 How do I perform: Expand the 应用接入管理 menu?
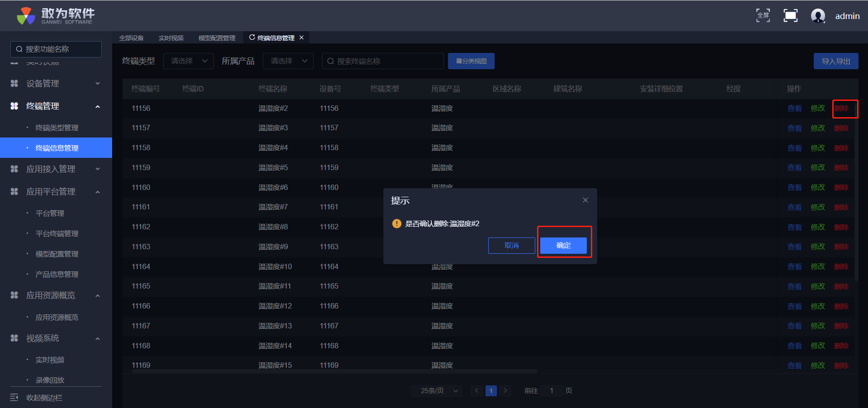98,169
